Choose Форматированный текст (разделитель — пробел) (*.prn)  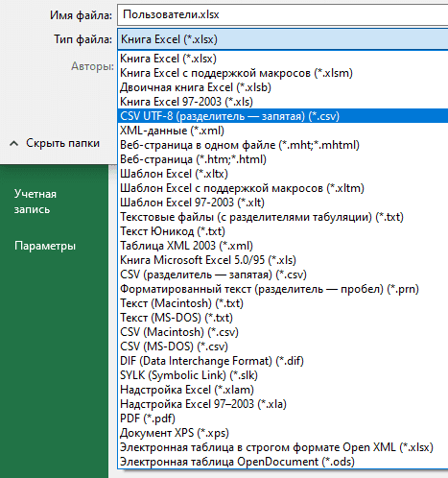pyautogui.click(x=283, y=289)
